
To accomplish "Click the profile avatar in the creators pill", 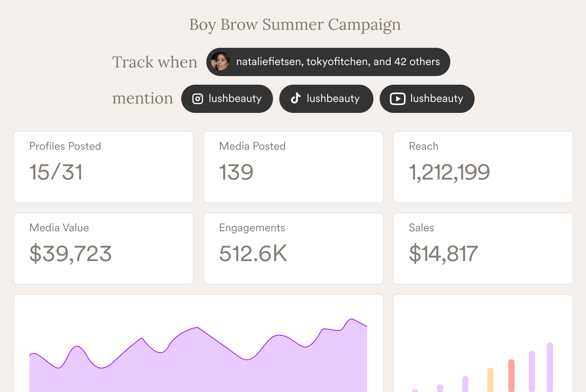I will pyautogui.click(x=220, y=62).
